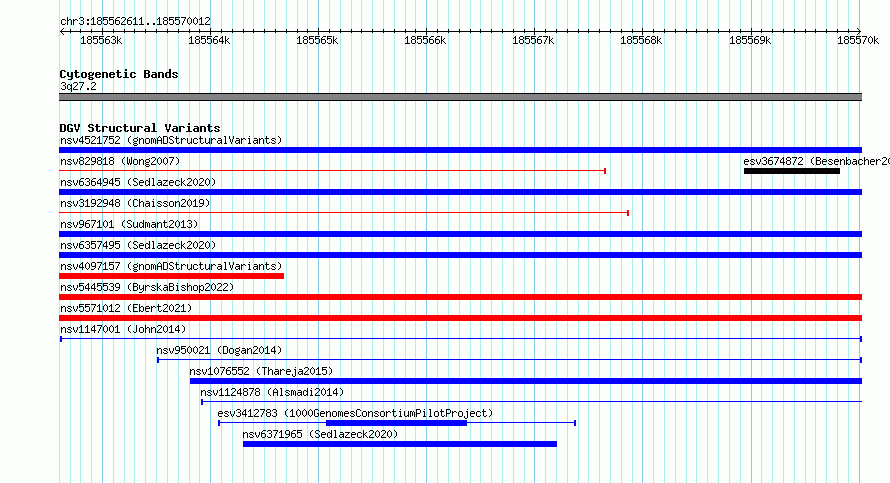Open variant label nsv829818 (Wong2007)
The image size is (890, 483).
click(120, 161)
